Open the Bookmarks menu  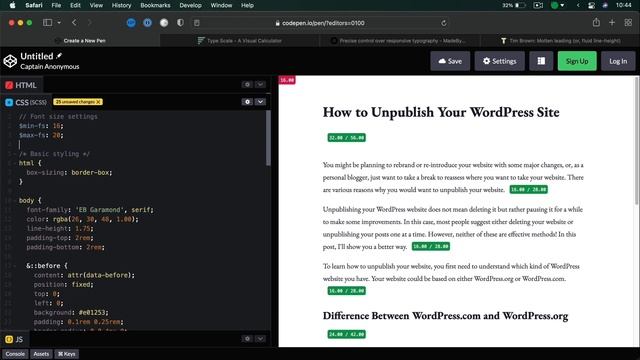coord(155,5)
